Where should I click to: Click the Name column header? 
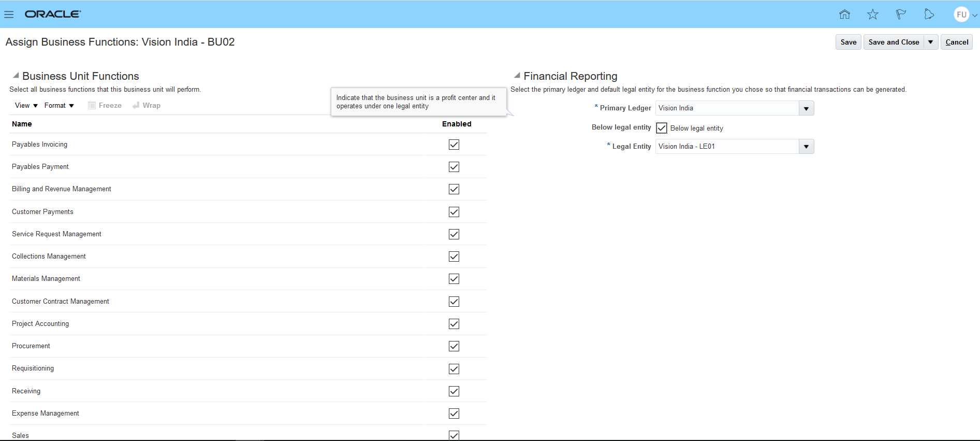pos(22,124)
